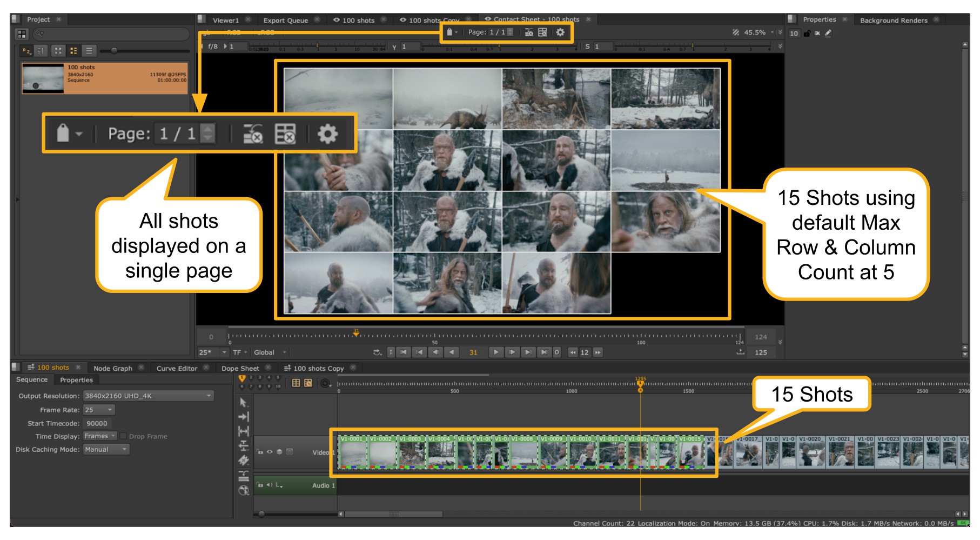Select the Razor tool in the timeline toolbar
This screenshot has height=540, width=980.
pyautogui.click(x=244, y=461)
